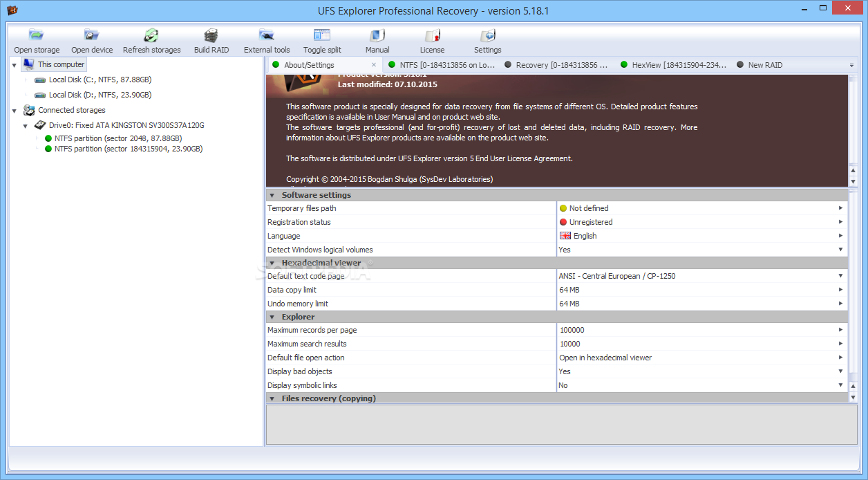Click green status dot of sector 184315904 partition
The image size is (868, 480).
tap(48, 149)
